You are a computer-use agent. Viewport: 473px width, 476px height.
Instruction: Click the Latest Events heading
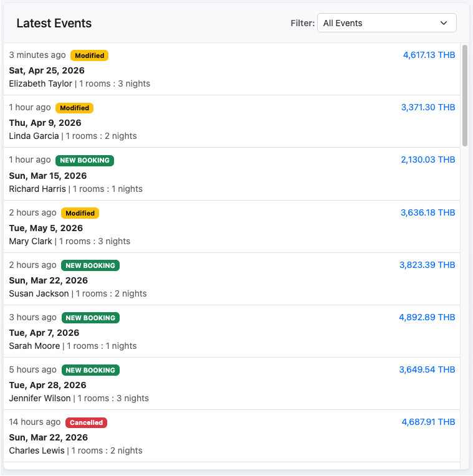tap(54, 24)
